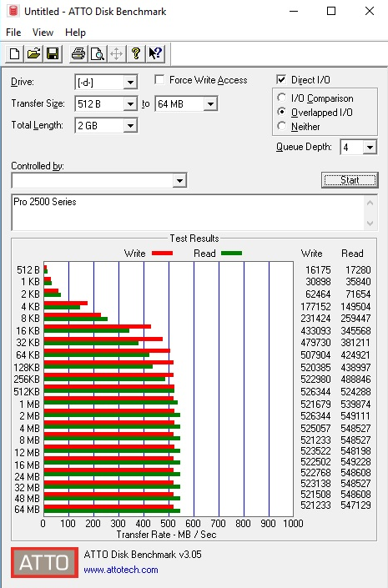
Task: Uncheck the Direct I/O checkbox
Action: [281, 79]
